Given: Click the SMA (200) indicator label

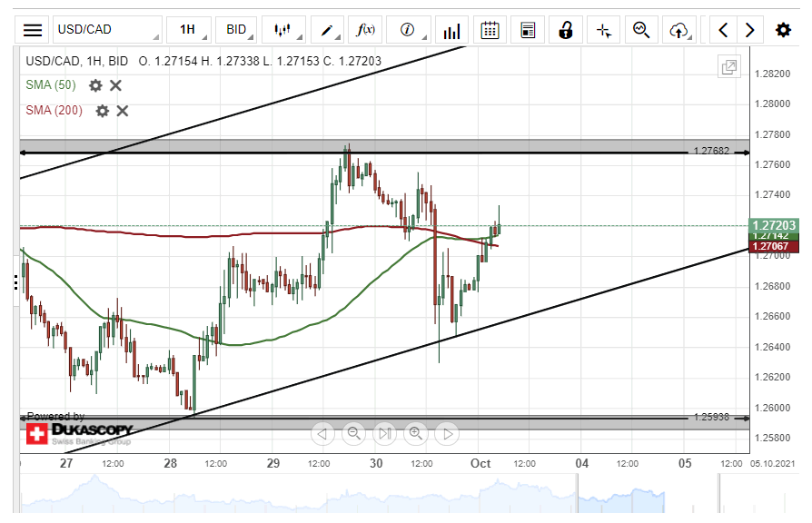Looking at the screenshot, I should coord(54,110).
